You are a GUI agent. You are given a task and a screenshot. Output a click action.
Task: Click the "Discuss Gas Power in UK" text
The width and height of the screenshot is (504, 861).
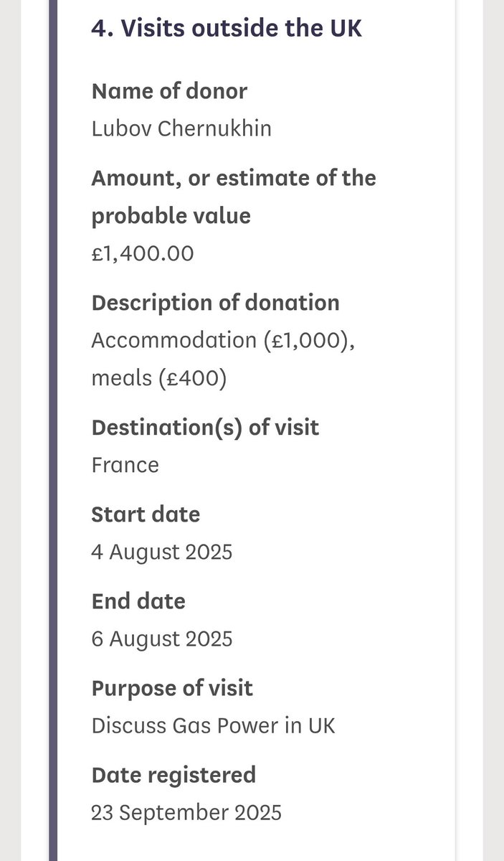coord(213,725)
